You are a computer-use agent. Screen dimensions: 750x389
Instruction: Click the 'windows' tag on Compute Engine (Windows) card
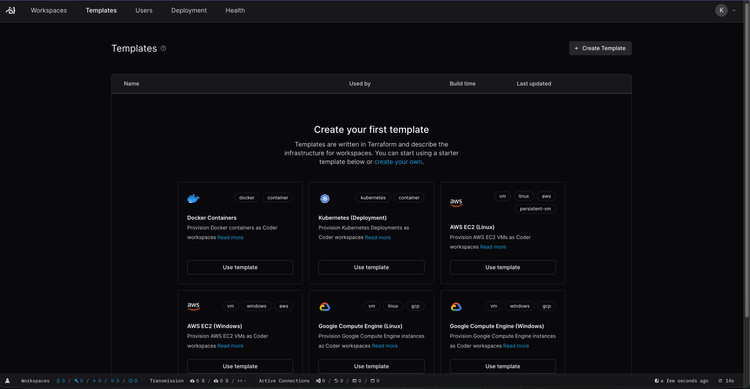[519, 306]
